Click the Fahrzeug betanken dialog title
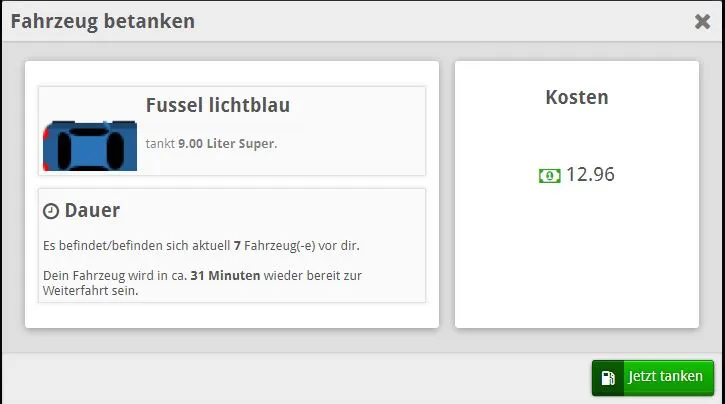The image size is (725, 404). (102, 21)
